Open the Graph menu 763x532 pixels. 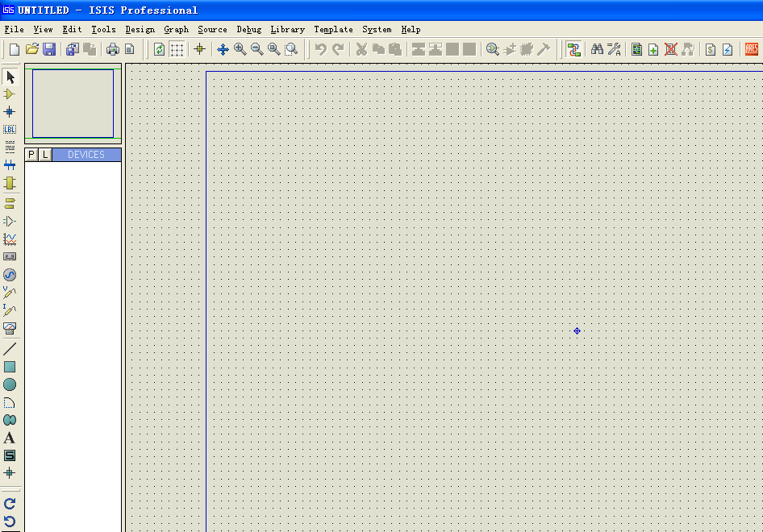point(176,29)
